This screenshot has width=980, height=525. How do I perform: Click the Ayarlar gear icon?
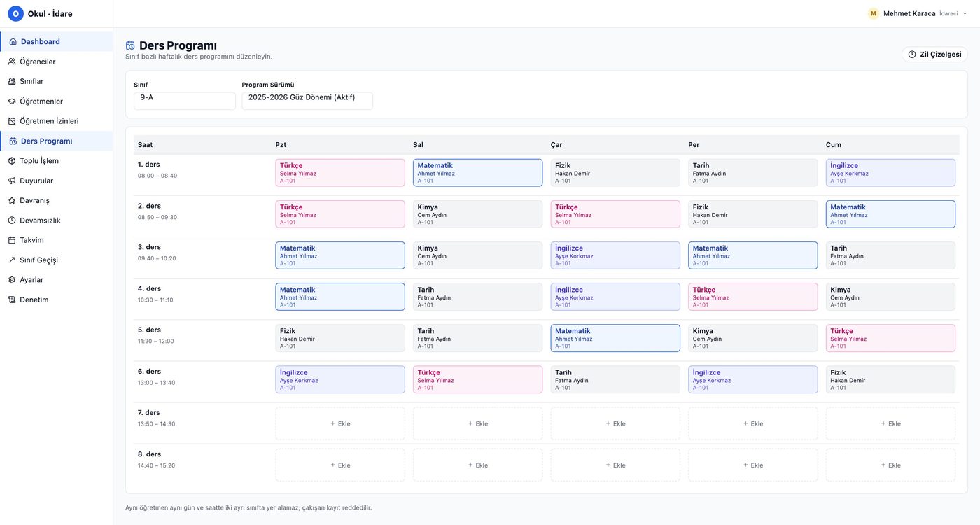pos(12,280)
